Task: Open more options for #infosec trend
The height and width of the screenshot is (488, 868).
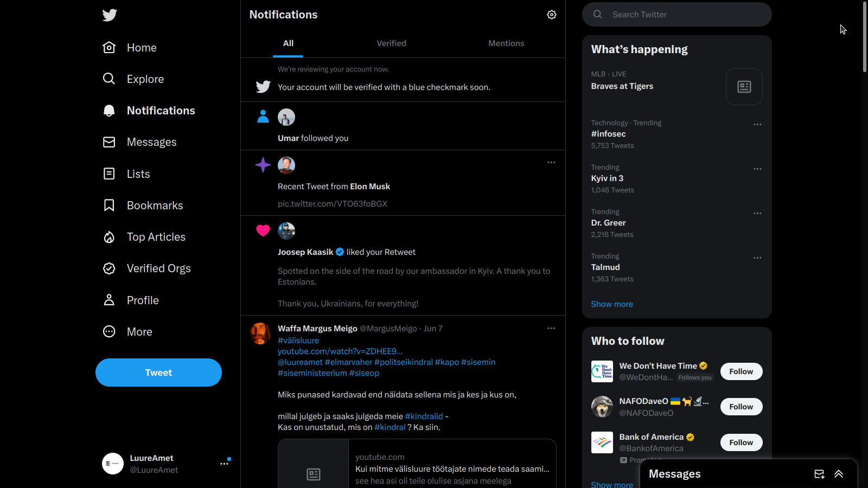Action: (757, 124)
